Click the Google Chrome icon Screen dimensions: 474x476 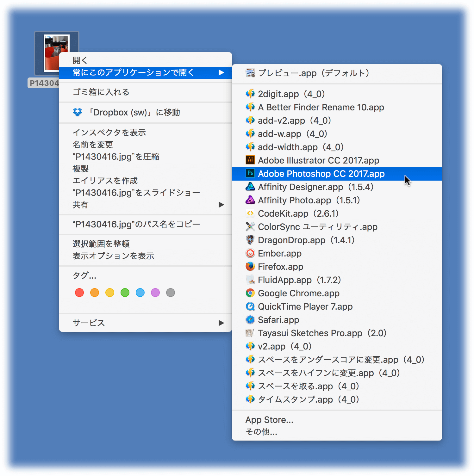point(250,293)
